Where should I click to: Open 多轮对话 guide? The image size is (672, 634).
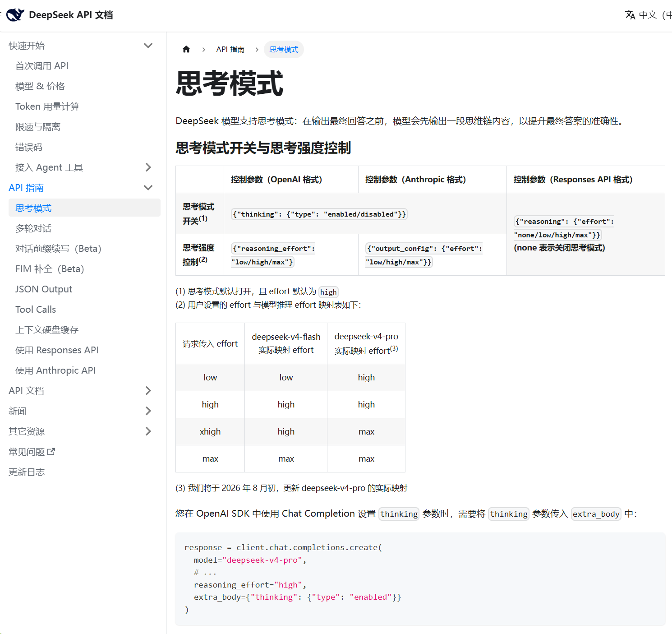pos(33,228)
